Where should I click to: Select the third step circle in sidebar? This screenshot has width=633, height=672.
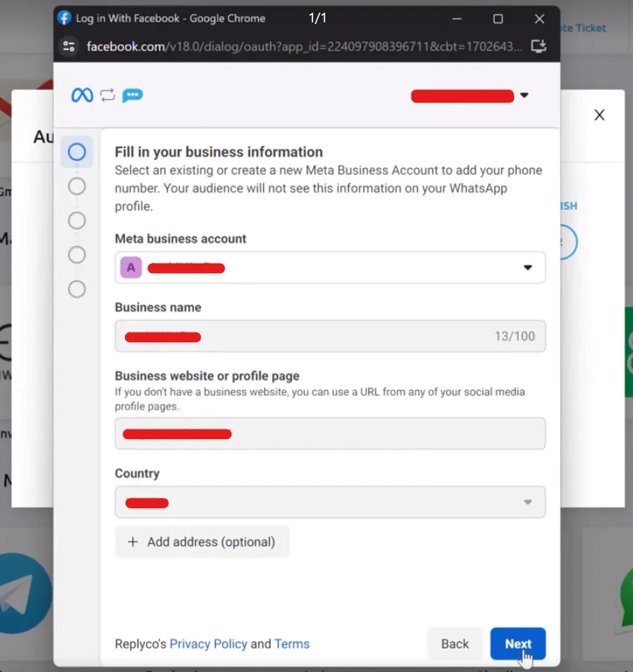pos(77,220)
